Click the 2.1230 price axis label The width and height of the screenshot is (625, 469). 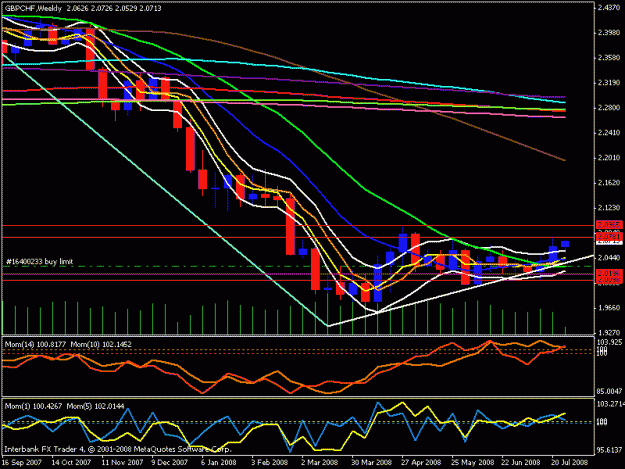click(x=610, y=208)
